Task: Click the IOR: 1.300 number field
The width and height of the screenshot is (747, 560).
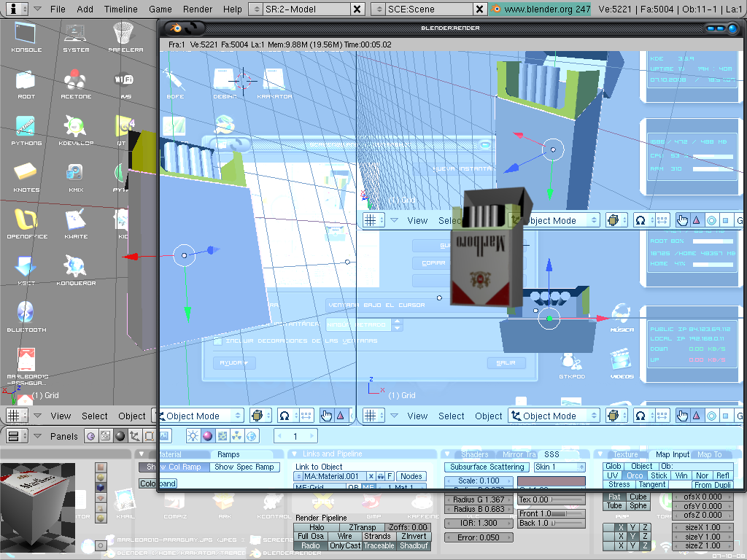Action: (479, 523)
